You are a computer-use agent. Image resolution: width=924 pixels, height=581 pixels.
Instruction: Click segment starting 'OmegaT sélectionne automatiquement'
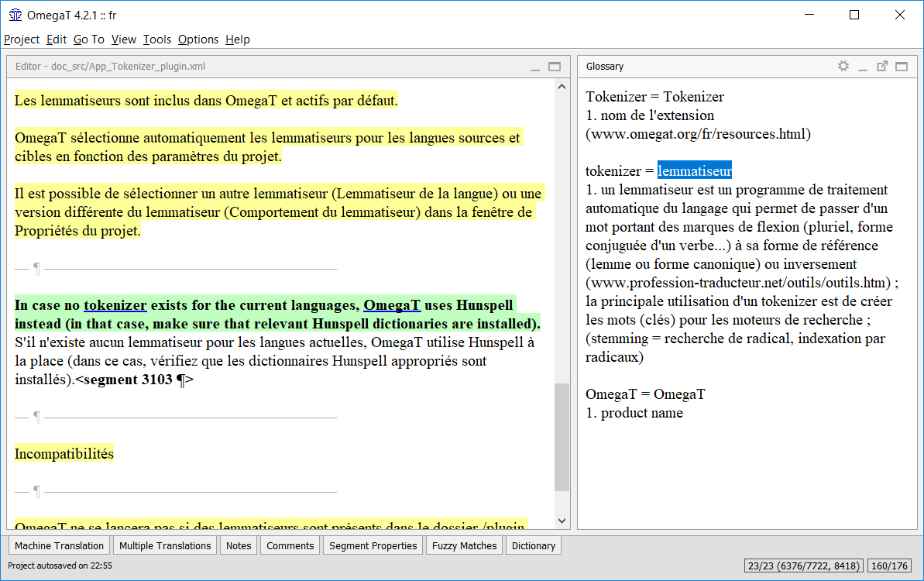(268, 146)
